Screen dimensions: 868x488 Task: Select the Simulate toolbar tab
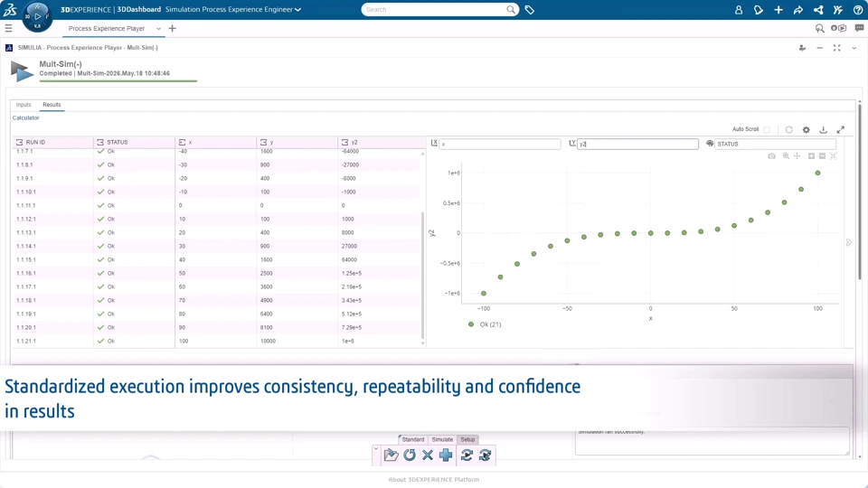click(x=442, y=439)
